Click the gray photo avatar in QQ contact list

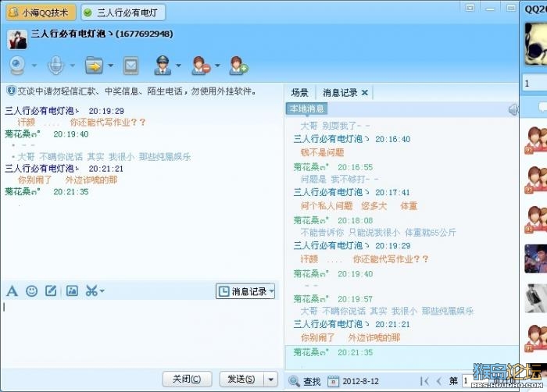pyautogui.click(x=535, y=298)
